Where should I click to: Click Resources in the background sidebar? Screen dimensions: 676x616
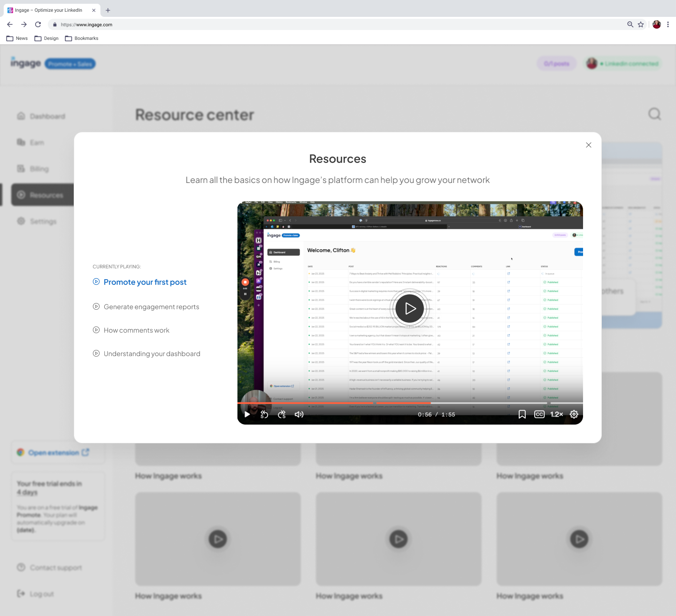pos(43,195)
